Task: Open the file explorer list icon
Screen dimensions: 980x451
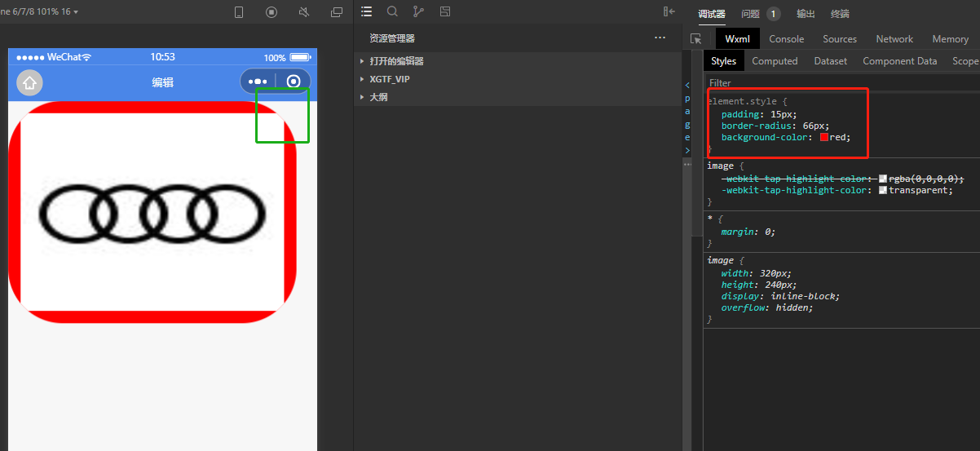Action: point(367,11)
